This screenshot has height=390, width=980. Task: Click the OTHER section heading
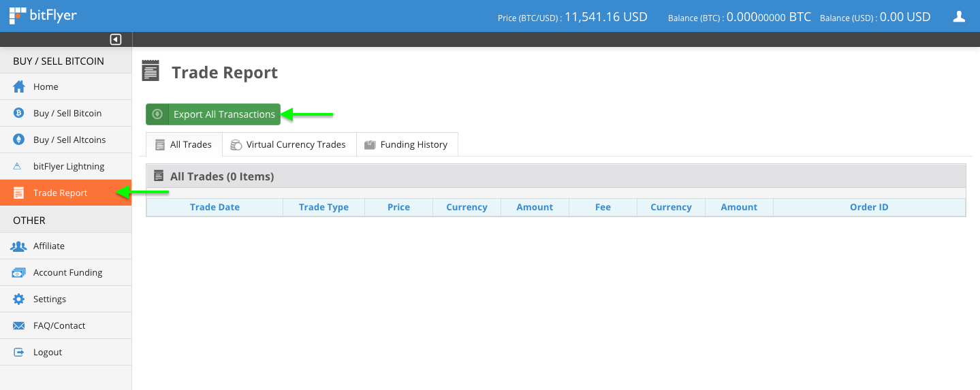(x=29, y=220)
